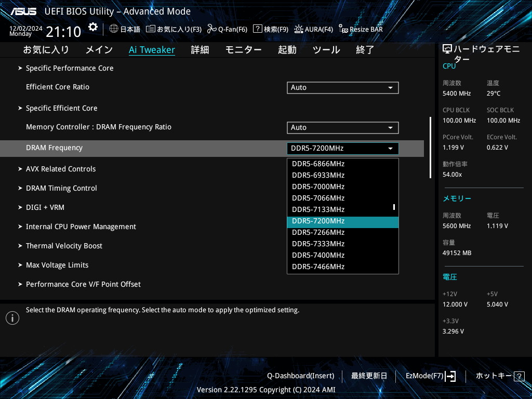Switch to the モニター tab
This screenshot has height=399, width=532.
click(244, 50)
